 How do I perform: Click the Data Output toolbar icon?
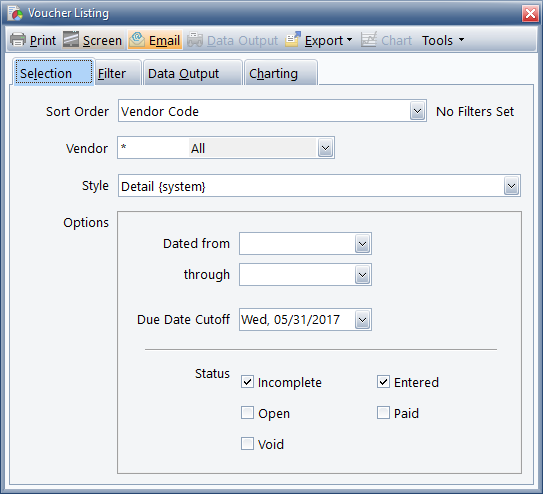tap(195, 40)
